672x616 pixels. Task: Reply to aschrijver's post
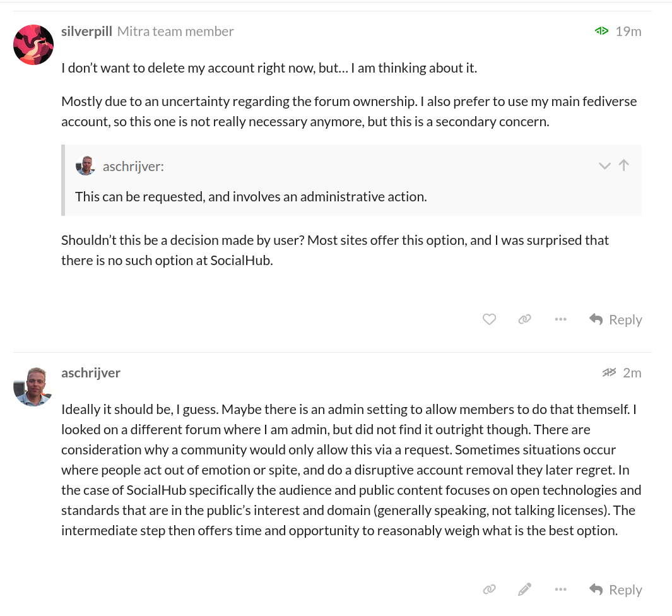click(616, 589)
